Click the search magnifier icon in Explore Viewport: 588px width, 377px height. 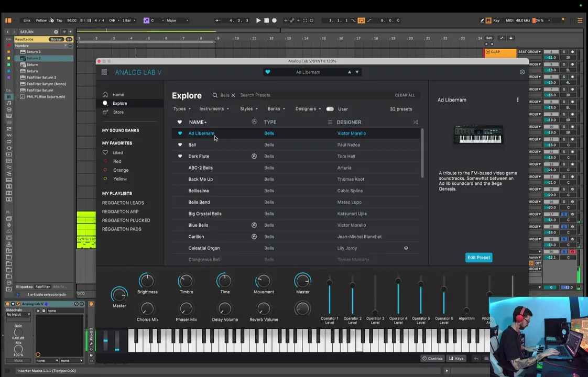pyautogui.click(x=215, y=95)
